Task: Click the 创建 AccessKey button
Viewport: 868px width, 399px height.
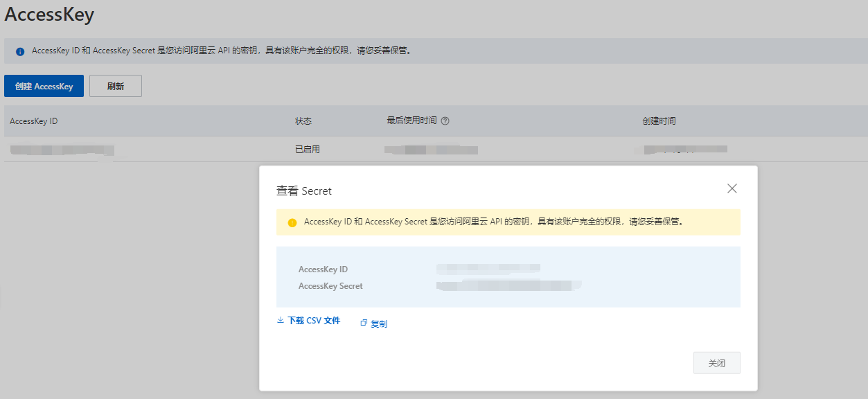Action: coord(44,86)
